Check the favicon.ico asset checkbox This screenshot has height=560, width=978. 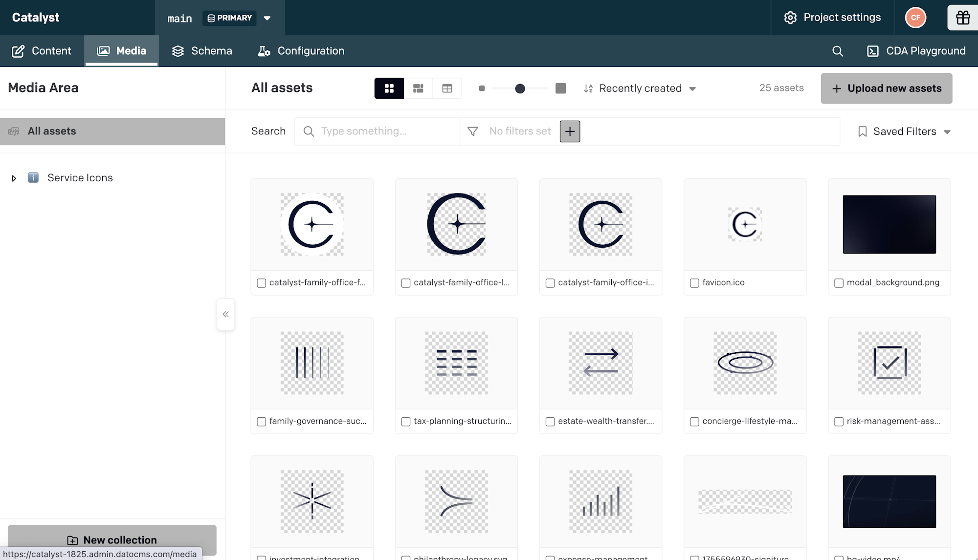click(x=694, y=283)
